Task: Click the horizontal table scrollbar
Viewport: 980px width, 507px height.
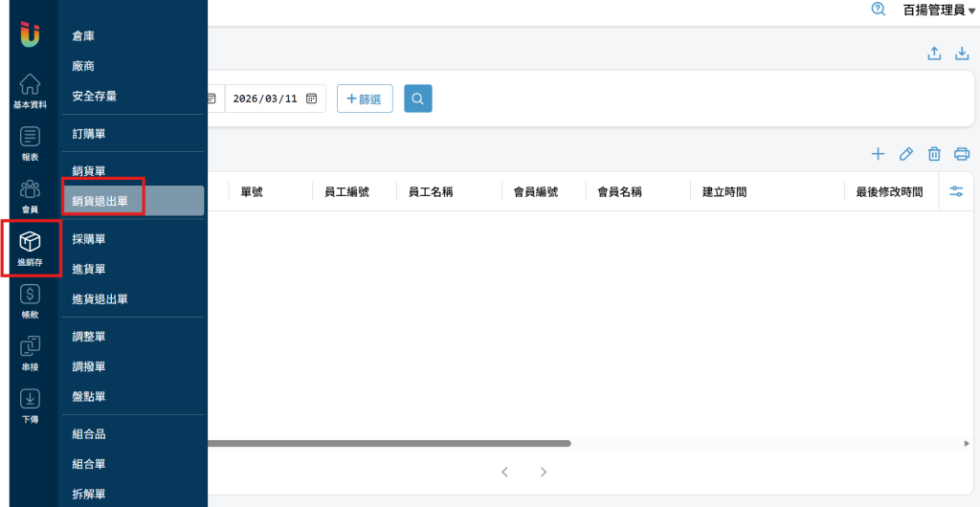Action: tap(383, 443)
